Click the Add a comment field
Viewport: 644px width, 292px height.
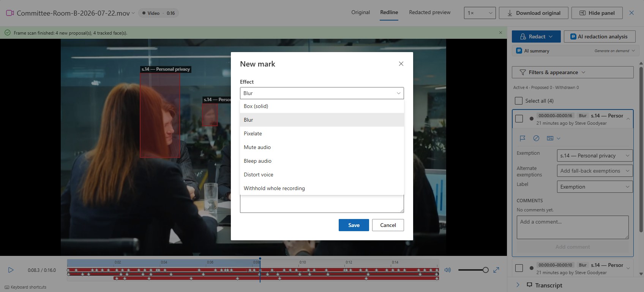click(573, 227)
